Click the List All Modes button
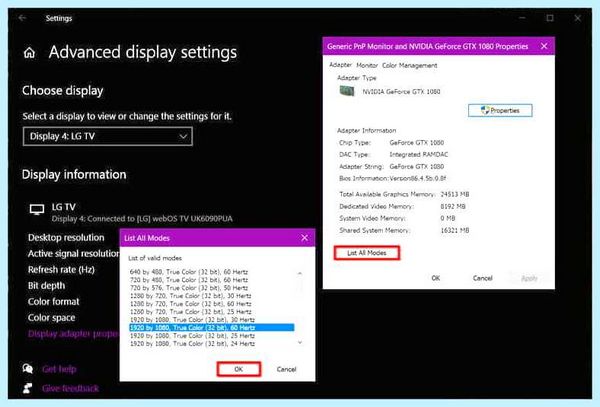The height and width of the screenshot is (407, 600). tap(367, 253)
